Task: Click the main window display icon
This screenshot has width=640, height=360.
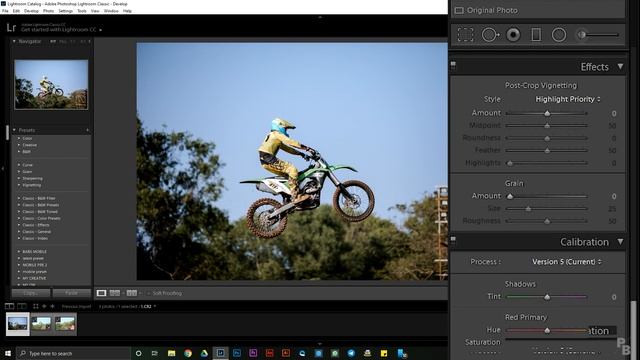Action: pyautogui.click(x=9, y=306)
